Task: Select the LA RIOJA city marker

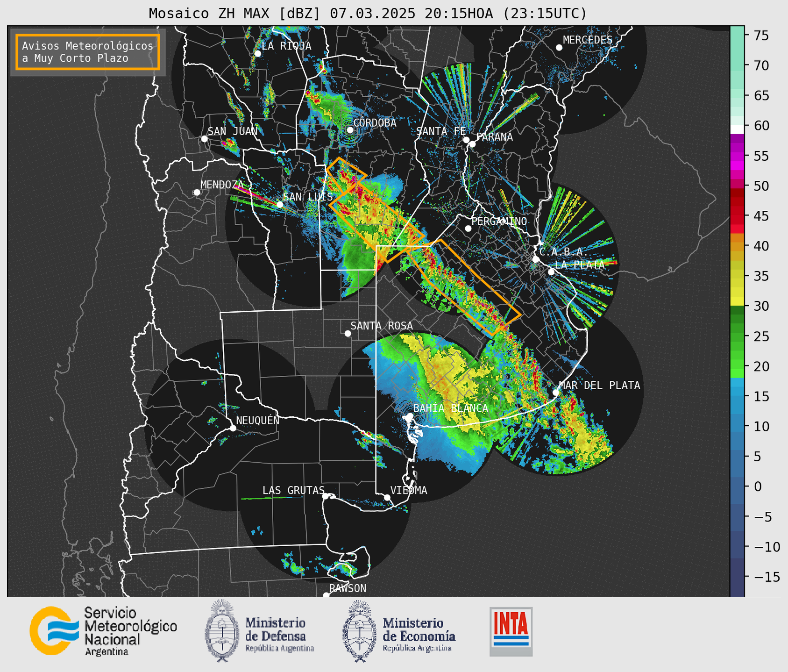Action: 257,54
